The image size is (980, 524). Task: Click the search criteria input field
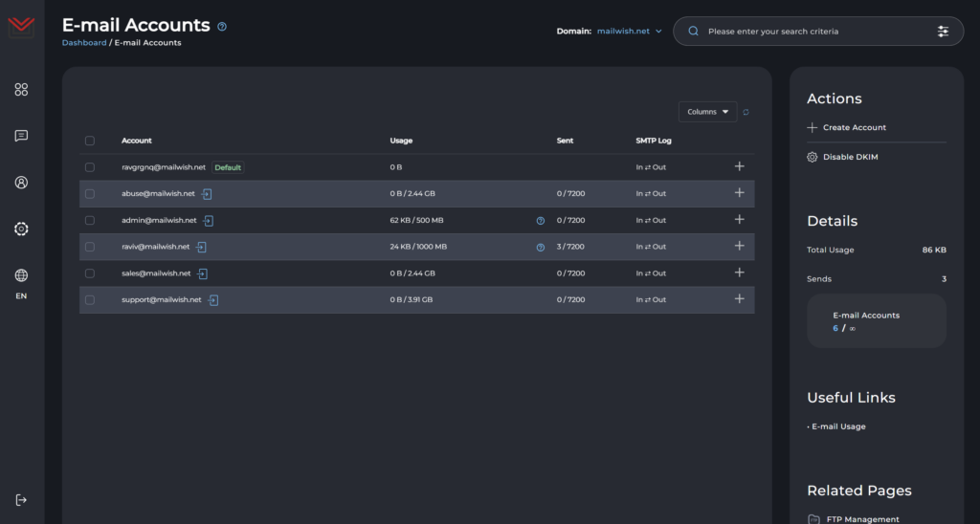[x=813, y=32]
